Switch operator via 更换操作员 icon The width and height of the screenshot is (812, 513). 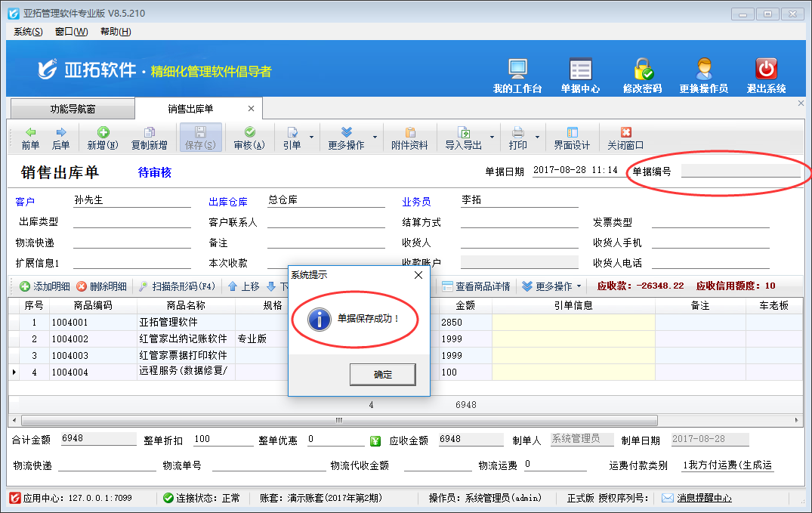703,70
